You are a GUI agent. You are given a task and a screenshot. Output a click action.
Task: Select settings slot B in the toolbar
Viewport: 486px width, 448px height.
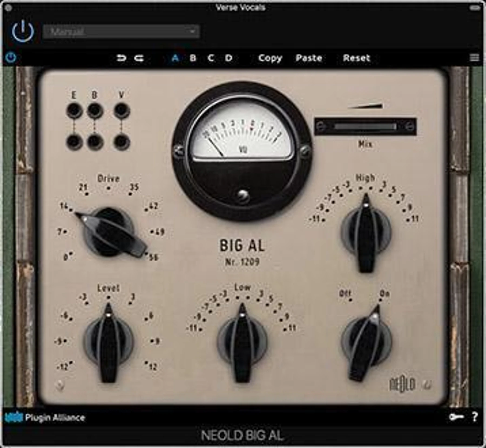pos(193,58)
